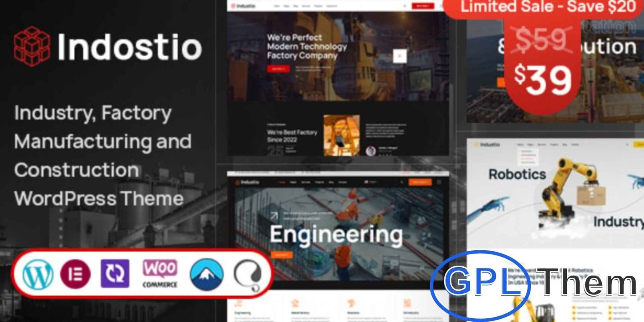Image resolution: width=644 pixels, height=322 pixels.
Task: Click the Elementor icon badge
Action: (75, 274)
